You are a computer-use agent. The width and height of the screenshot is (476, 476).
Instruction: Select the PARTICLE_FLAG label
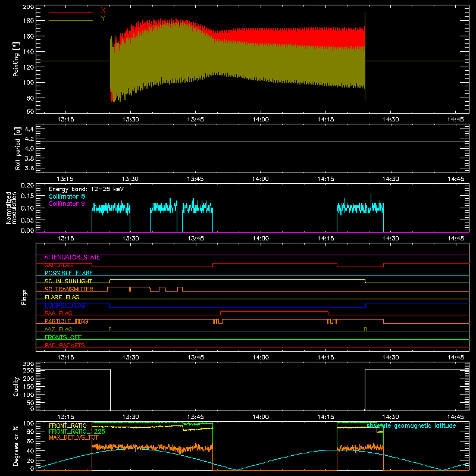67,321
